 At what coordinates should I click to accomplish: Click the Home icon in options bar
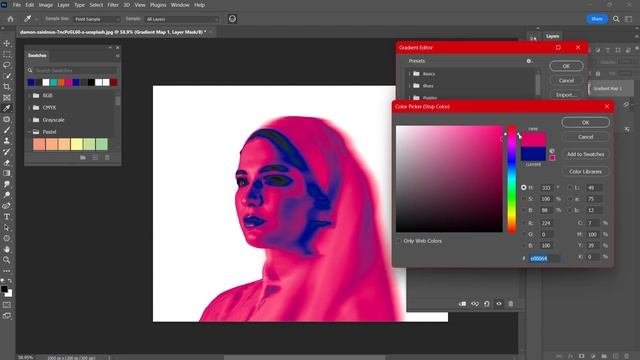[10, 19]
